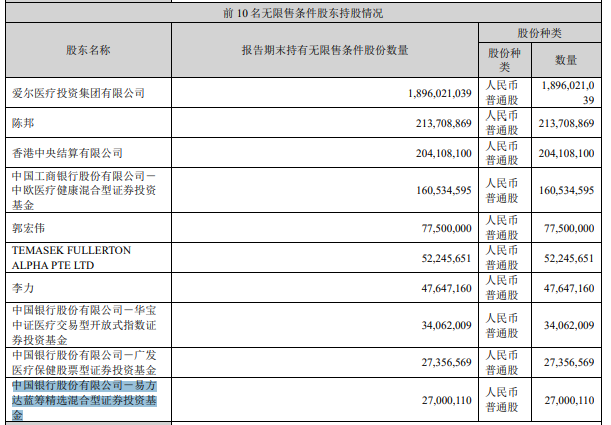Select the 香港中央结算有限公司 name cell
Viewport: 611px width, 425px height.
click(66, 153)
